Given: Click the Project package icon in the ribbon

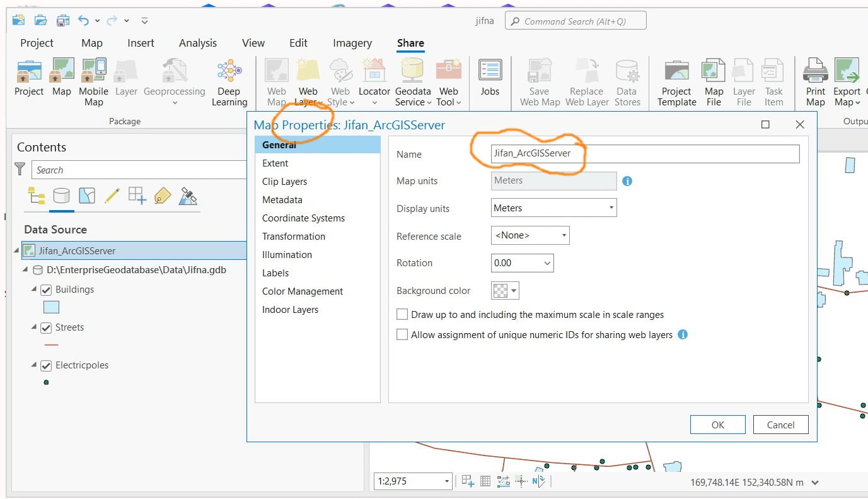Looking at the screenshot, I should 29,71.
